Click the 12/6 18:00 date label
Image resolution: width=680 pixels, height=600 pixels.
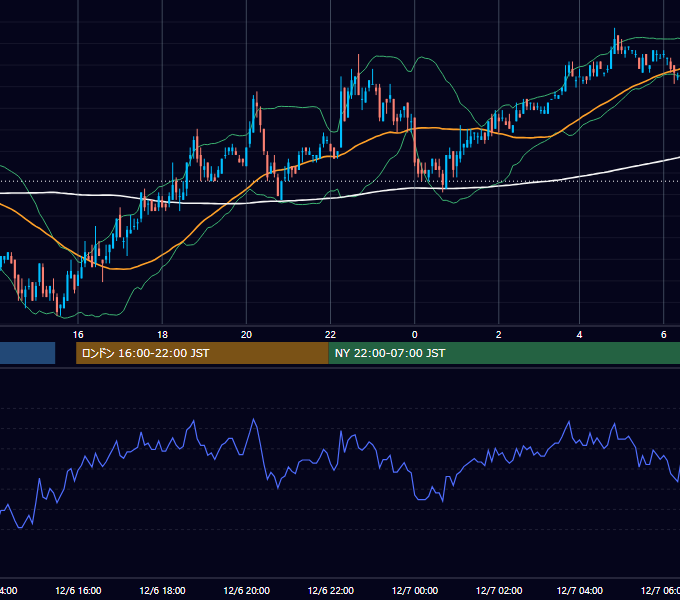(x=162, y=591)
